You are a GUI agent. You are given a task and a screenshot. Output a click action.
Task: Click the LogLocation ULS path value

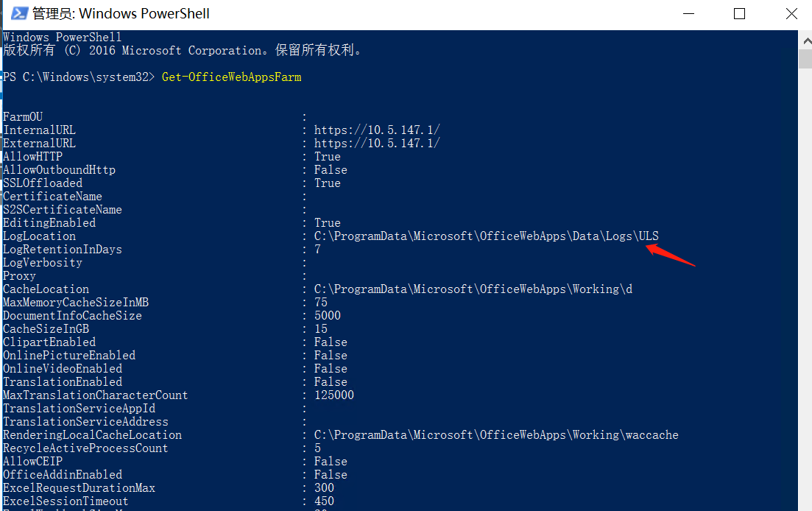click(x=487, y=236)
